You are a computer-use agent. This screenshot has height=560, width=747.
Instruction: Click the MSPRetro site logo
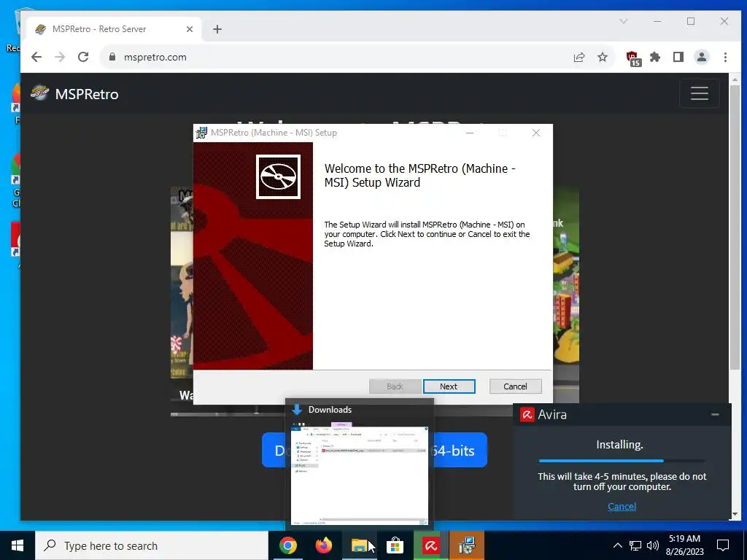tap(39, 93)
